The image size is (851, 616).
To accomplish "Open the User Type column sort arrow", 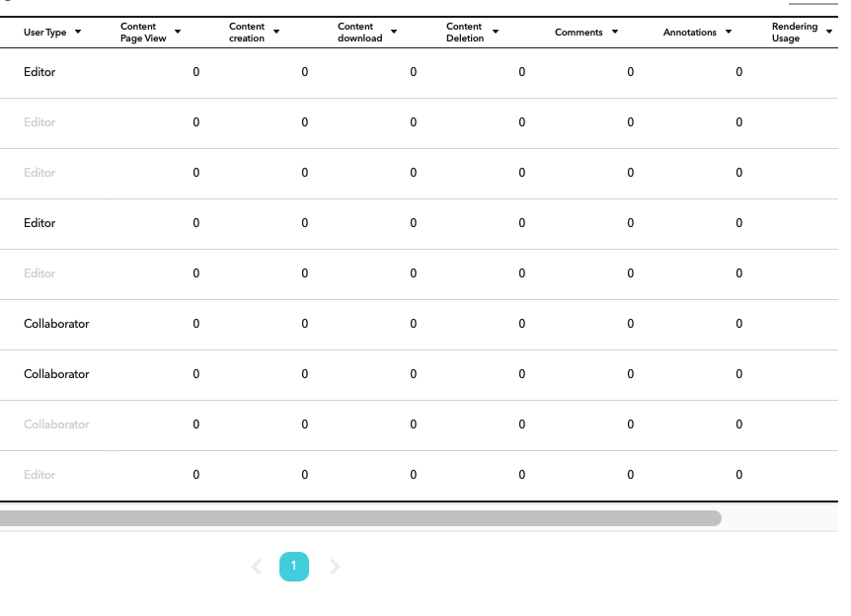I will [78, 32].
